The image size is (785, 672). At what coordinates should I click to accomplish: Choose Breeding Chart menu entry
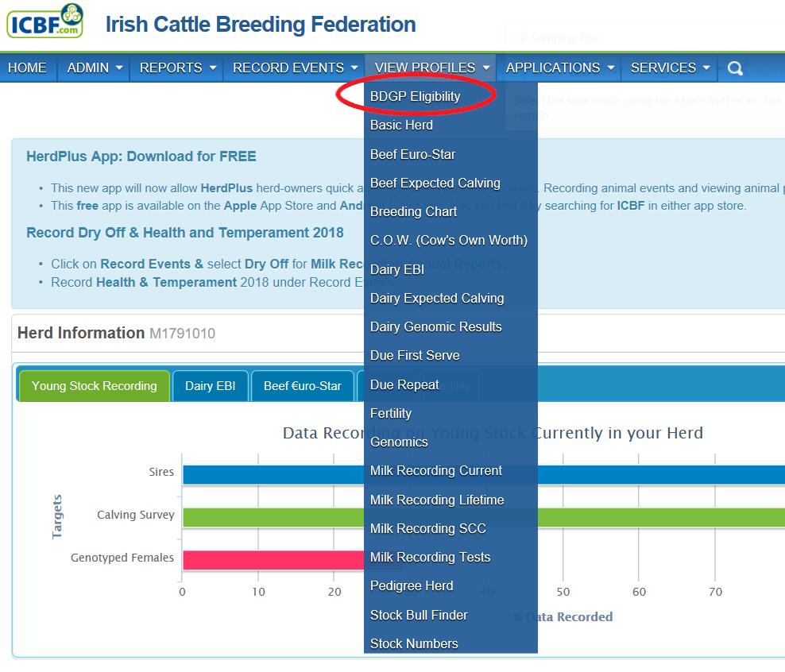[x=413, y=211]
